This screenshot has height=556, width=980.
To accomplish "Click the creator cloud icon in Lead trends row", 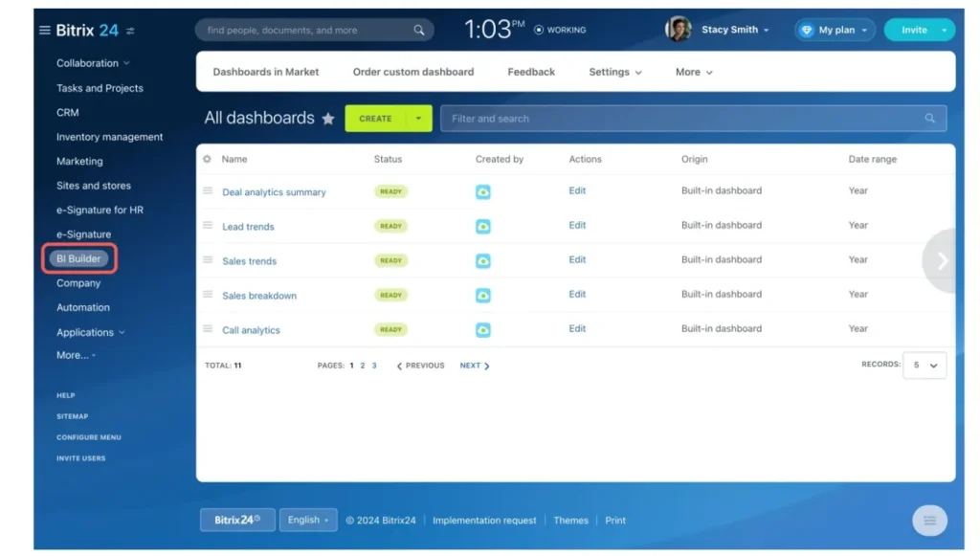I will [x=483, y=227].
